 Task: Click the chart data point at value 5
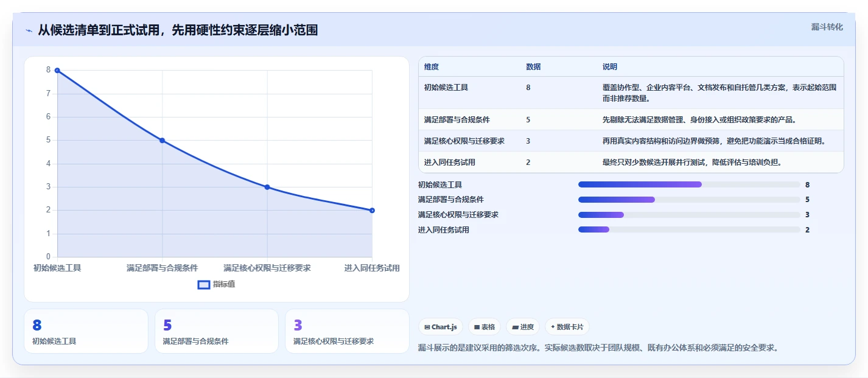point(162,140)
